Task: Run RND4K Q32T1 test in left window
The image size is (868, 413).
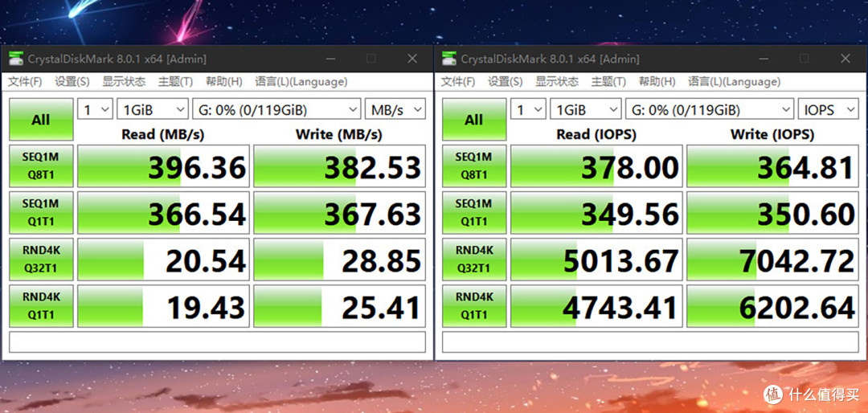Action: coord(41,259)
